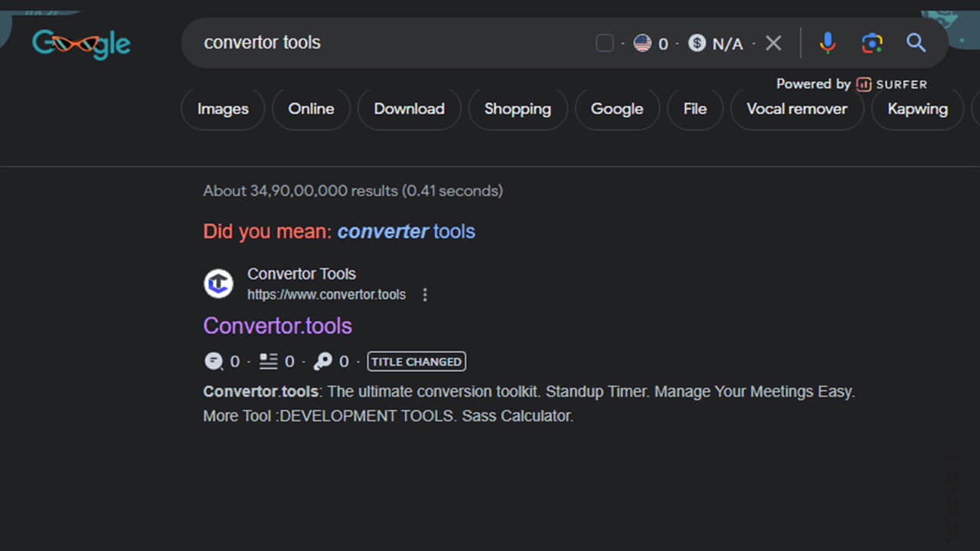Clear the search query with X
The height and width of the screenshot is (551, 980).
(773, 44)
